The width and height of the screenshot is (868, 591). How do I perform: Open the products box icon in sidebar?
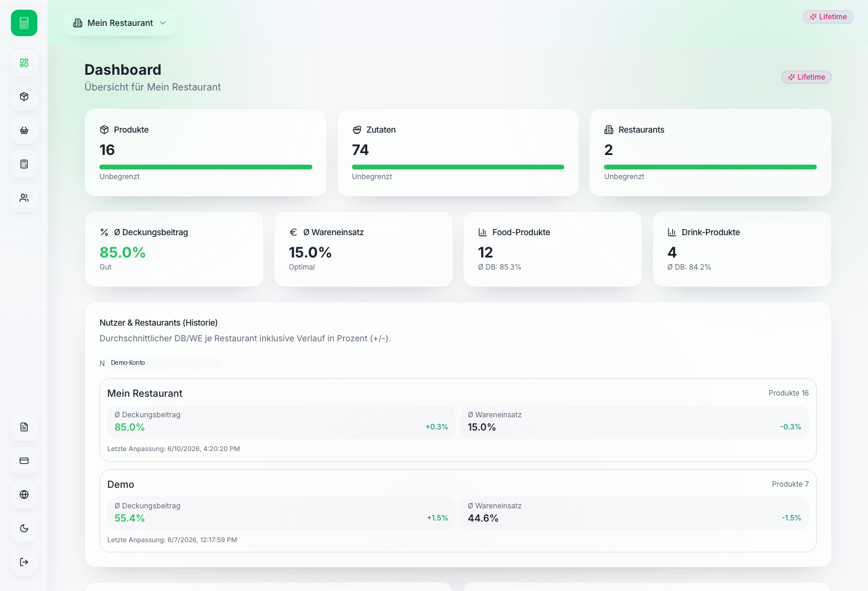24,96
